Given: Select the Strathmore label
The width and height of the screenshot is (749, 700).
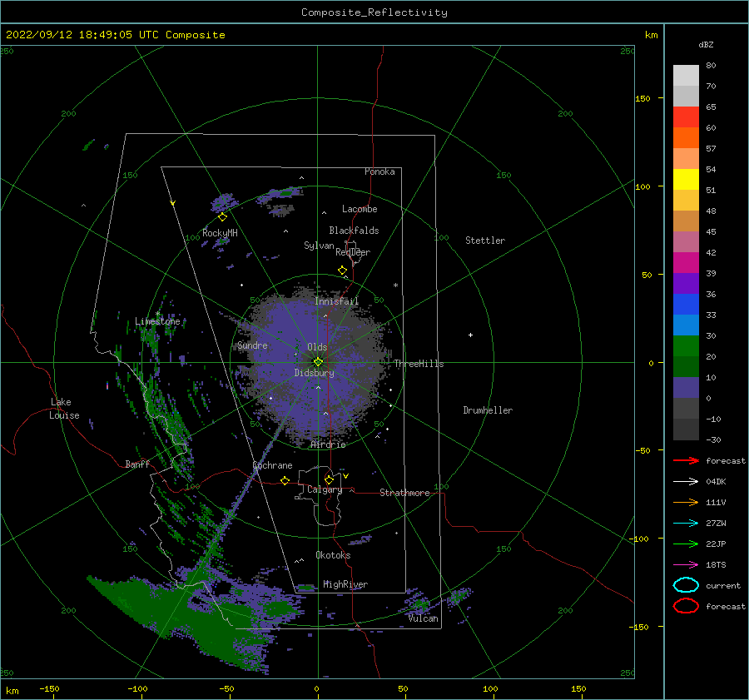Looking at the screenshot, I should pos(404,493).
